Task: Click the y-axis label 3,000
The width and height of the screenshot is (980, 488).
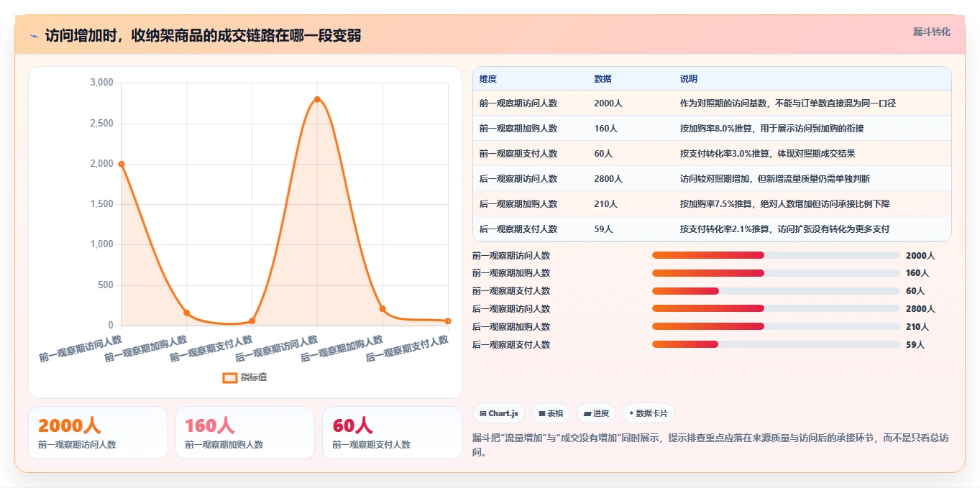Action: 101,83
